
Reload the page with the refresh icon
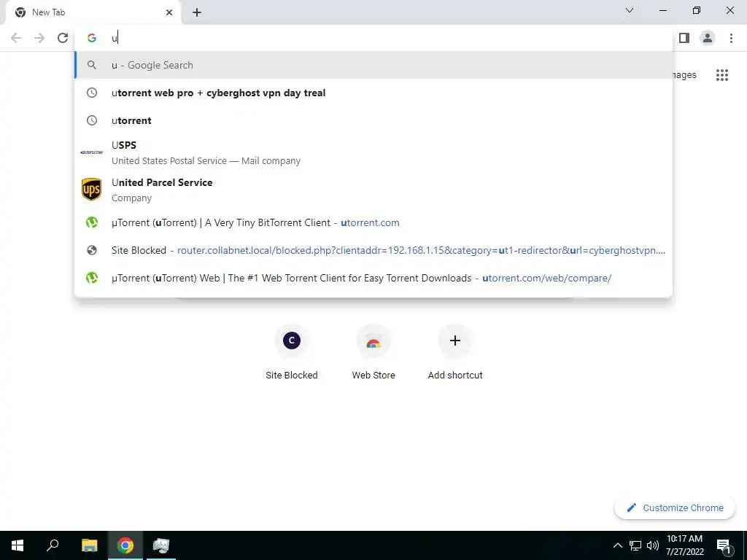click(63, 38)
